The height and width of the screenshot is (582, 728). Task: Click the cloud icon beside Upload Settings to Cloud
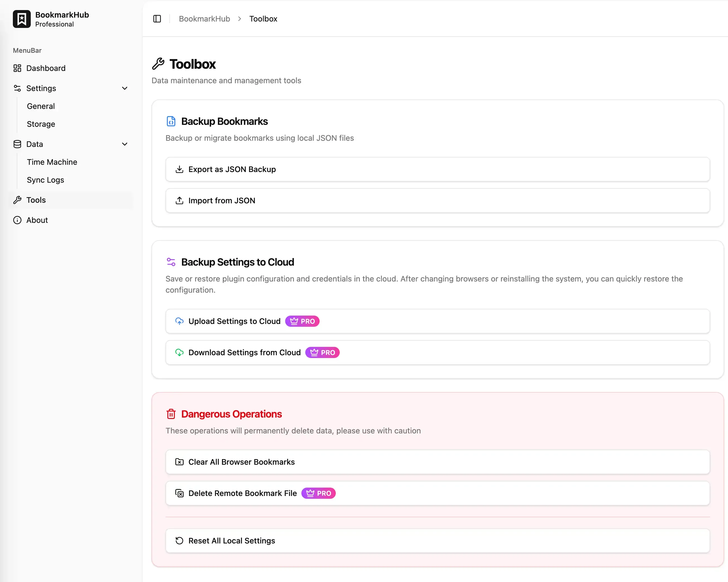coord(179,321)
